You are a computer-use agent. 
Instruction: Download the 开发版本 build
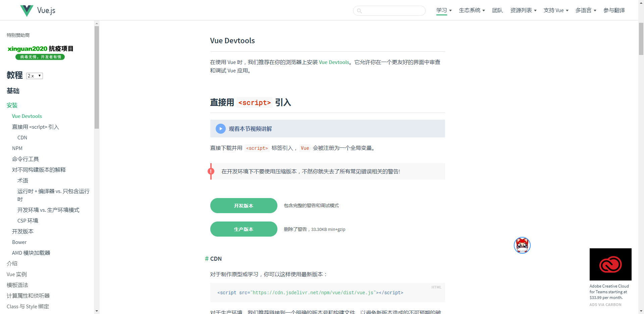click(x=244, y=205)
